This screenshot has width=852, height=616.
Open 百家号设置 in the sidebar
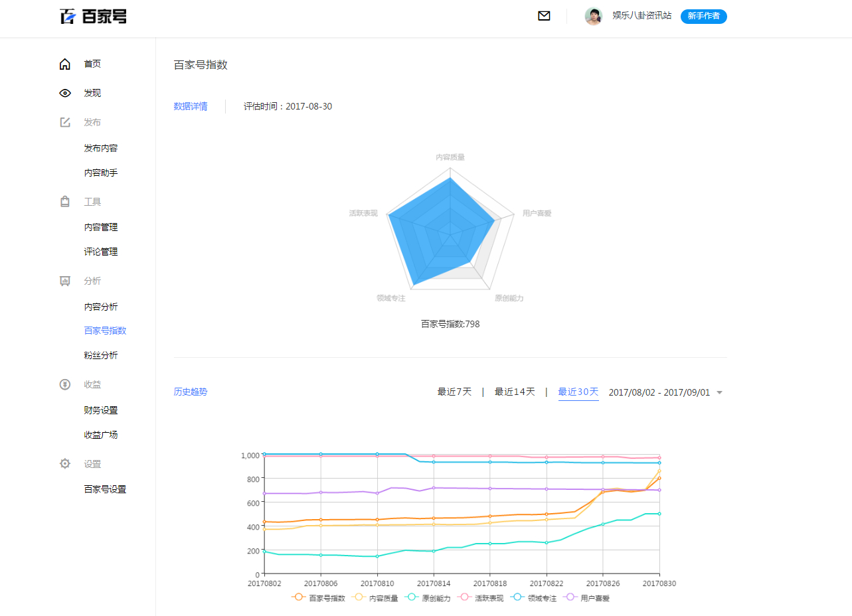tap(105, 489)
